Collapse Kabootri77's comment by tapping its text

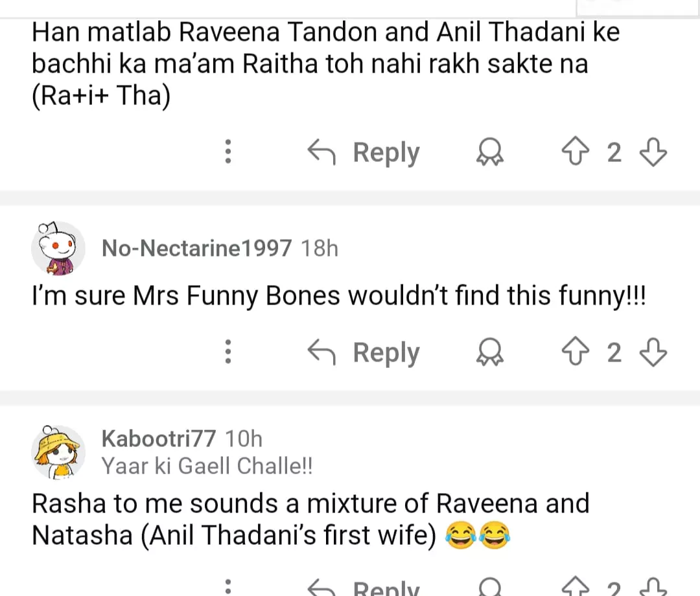coord(310,520)
